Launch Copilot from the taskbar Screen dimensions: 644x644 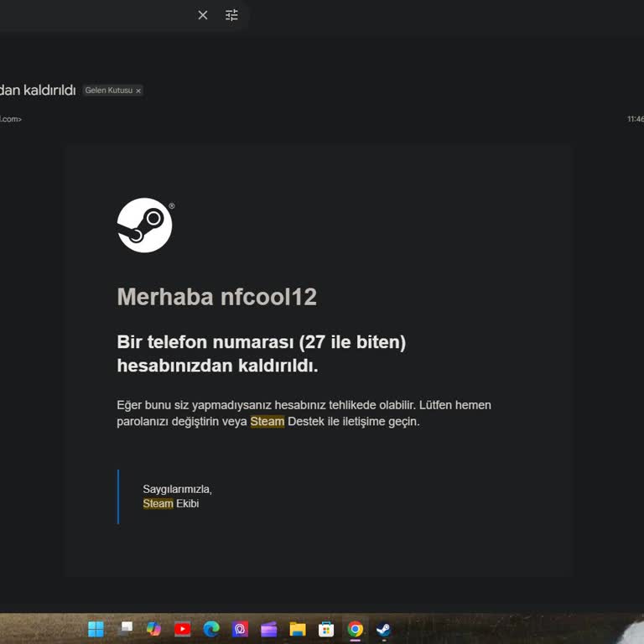pyautogui.click(x=153, y=629)
